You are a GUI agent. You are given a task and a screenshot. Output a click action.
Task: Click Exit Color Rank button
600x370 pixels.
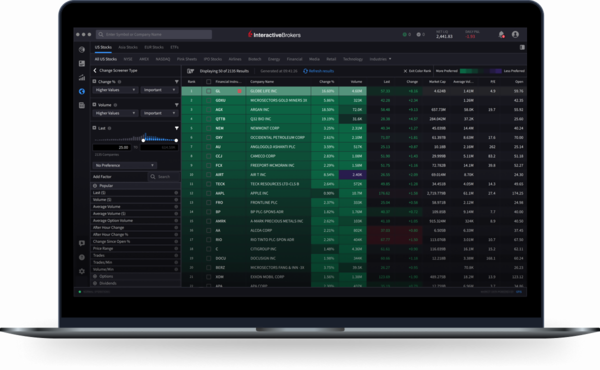tap(417, 71)
